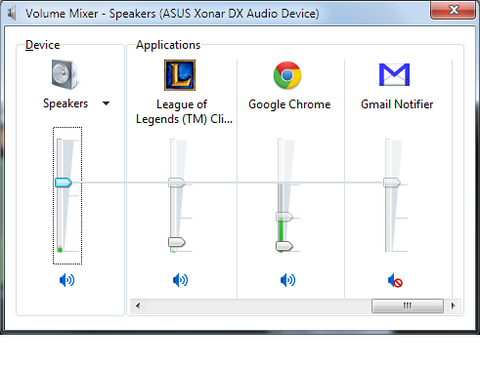This screenshot has height=366, width=480.
Task: Mute the Speakers device
Action: click(x=67, y=280)
